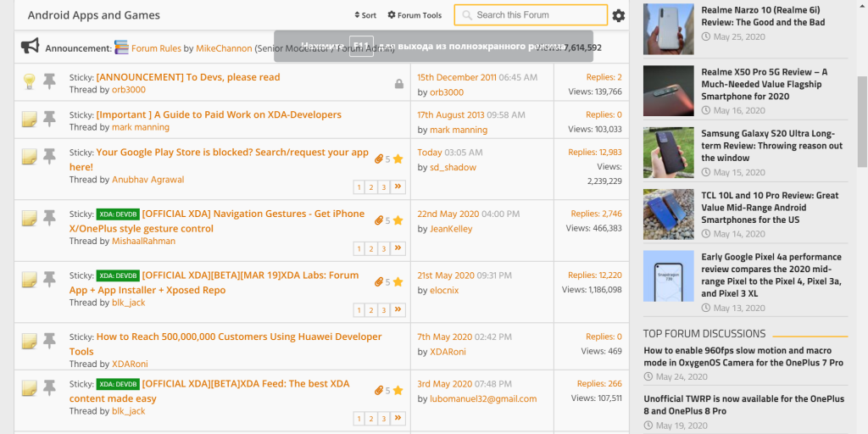
Task: Click the settings gear next to search
Action: pos(619,15)
